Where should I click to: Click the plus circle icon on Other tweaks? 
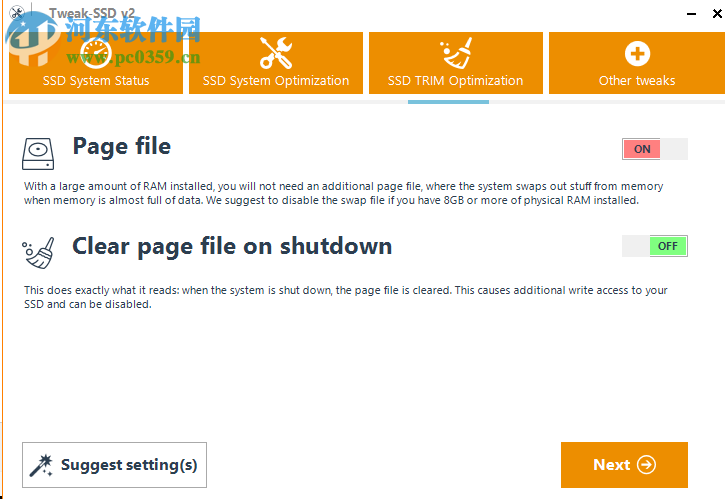click(x=637, y=54)
